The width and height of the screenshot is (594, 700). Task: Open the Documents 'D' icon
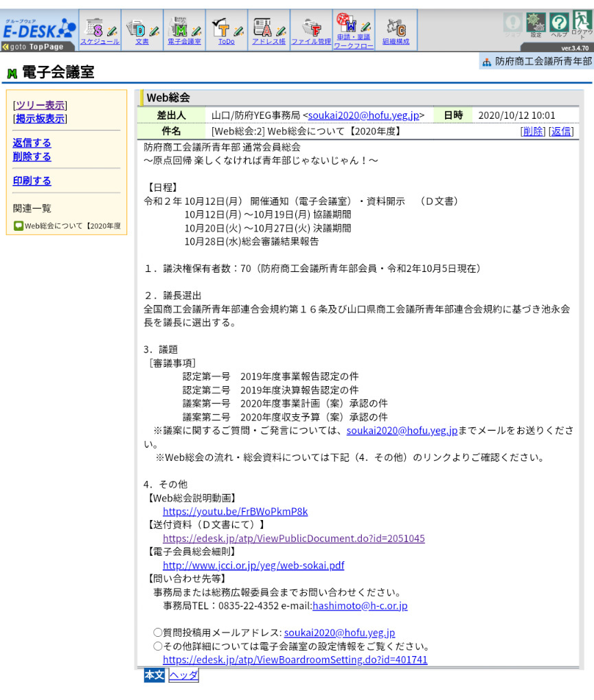click(x=136, y=28)
